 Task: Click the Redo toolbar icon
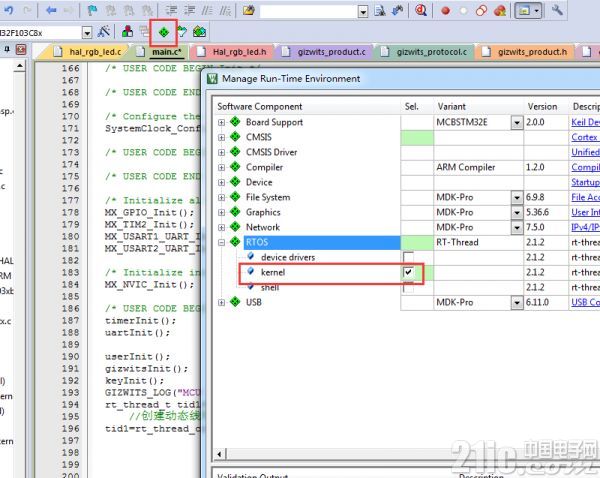tap(27, 10)
